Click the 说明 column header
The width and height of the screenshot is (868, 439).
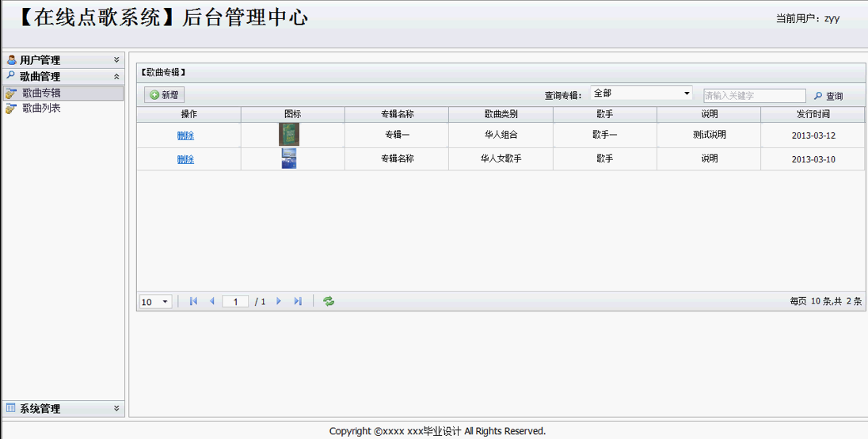(709, 115)
